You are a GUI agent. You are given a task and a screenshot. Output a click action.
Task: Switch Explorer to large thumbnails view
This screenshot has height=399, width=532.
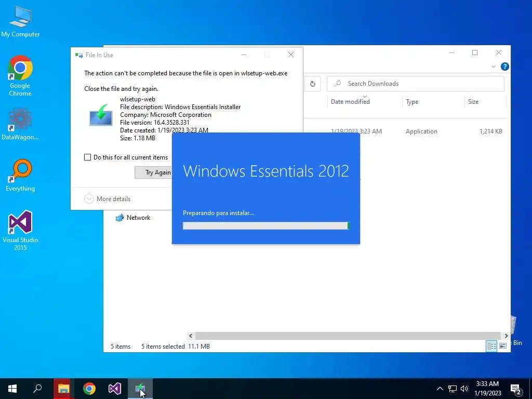pos(503,346)
